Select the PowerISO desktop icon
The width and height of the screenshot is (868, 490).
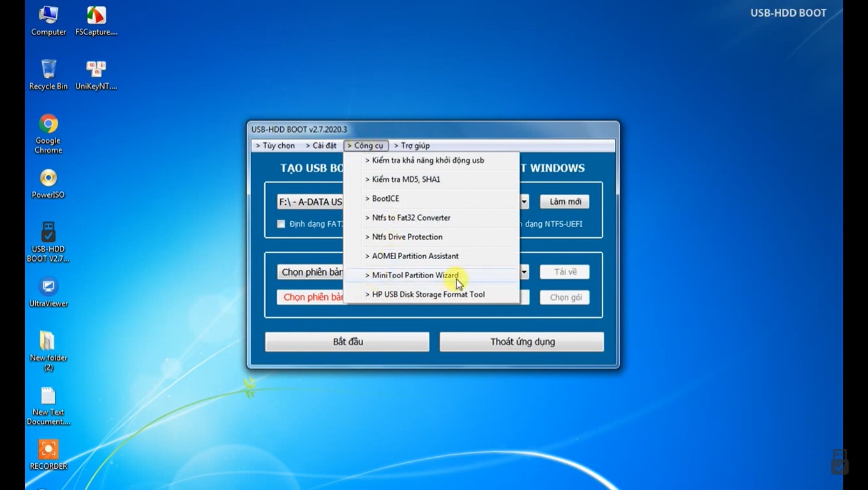[x=49, y=184]
